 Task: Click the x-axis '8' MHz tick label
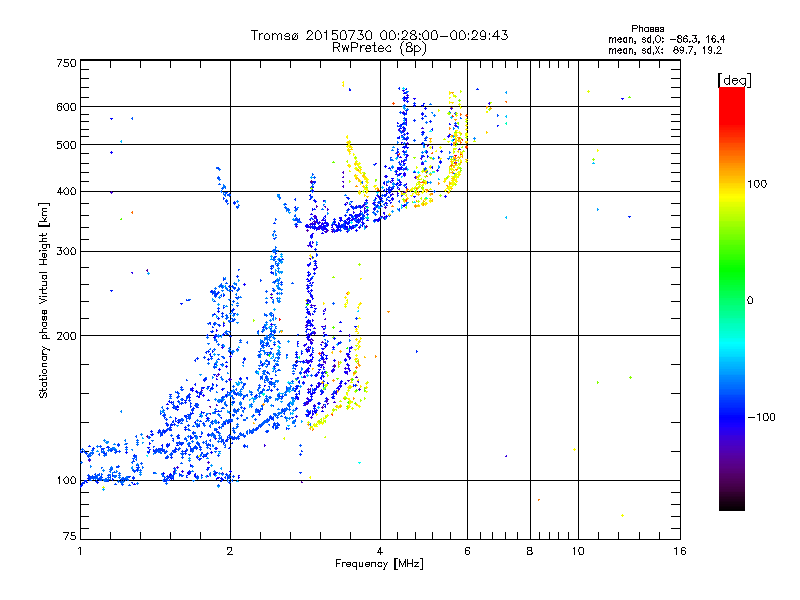[530, 551]
